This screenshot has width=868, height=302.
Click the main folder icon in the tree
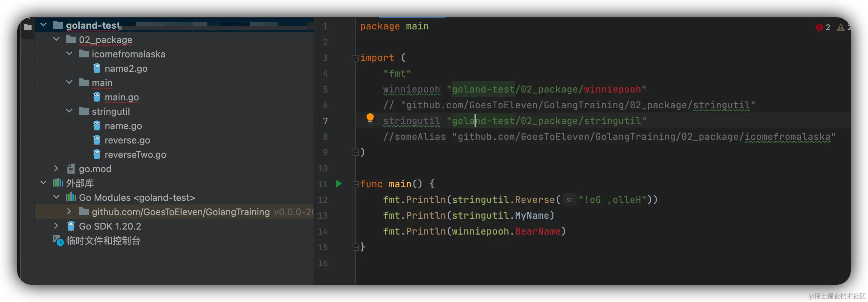pos(84,82)
